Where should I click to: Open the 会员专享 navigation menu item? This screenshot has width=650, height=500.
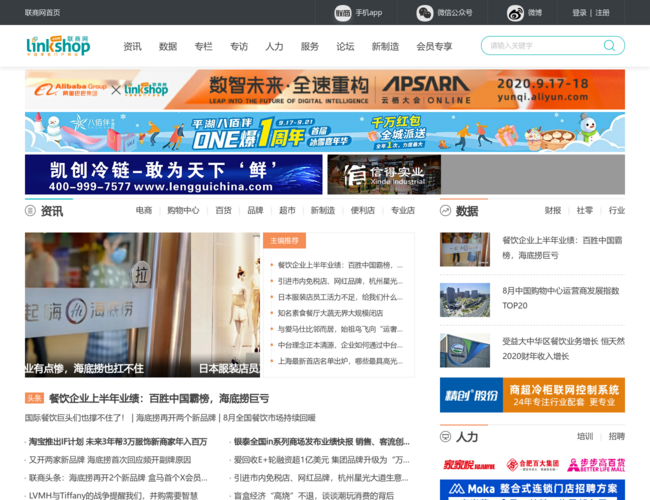[x=434, y=46]
